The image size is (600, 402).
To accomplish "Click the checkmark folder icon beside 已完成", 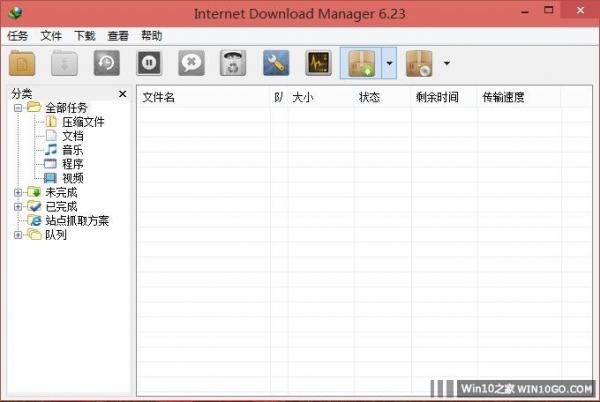I will 34,206.
